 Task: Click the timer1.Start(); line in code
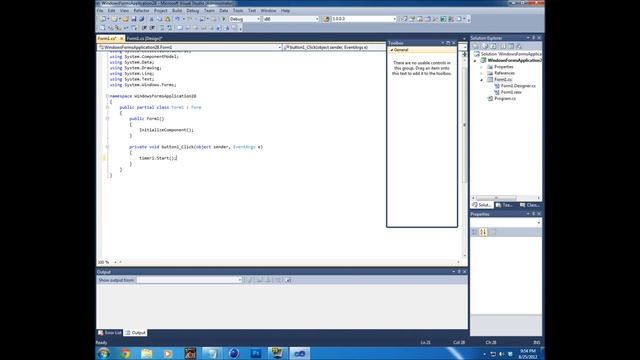[158, 158]
